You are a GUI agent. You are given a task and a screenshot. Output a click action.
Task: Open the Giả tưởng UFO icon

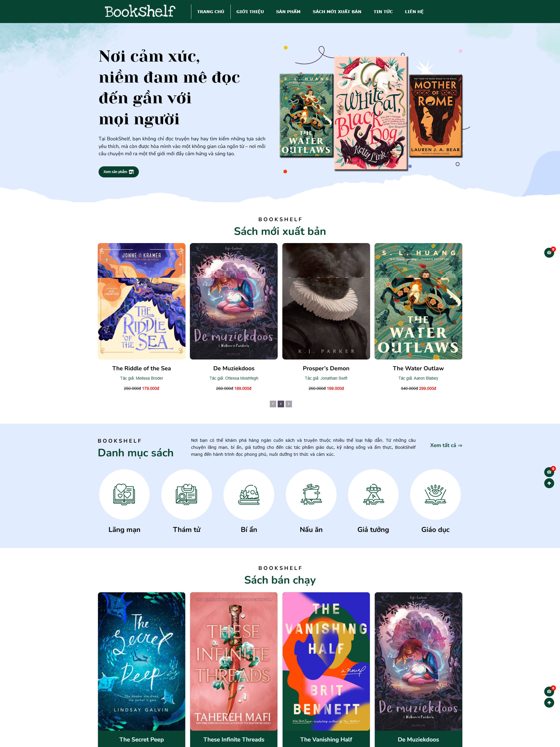[373, 494]
